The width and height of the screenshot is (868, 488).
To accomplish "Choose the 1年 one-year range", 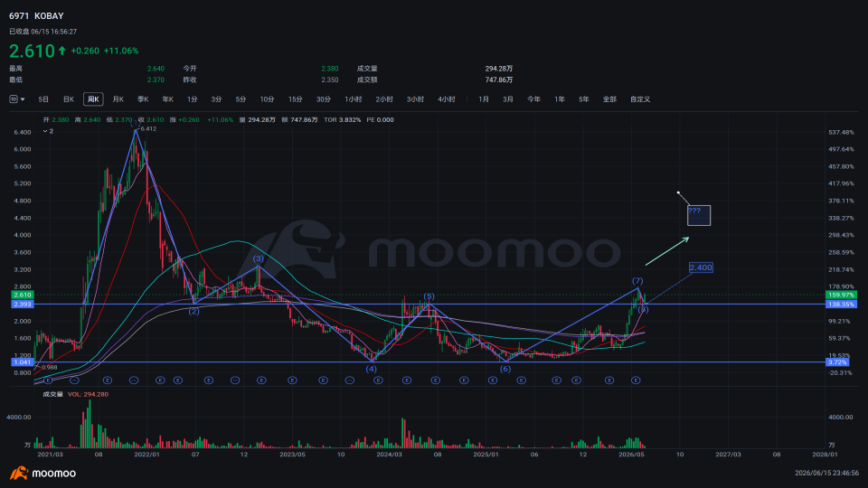I will [x=560, y=99].
